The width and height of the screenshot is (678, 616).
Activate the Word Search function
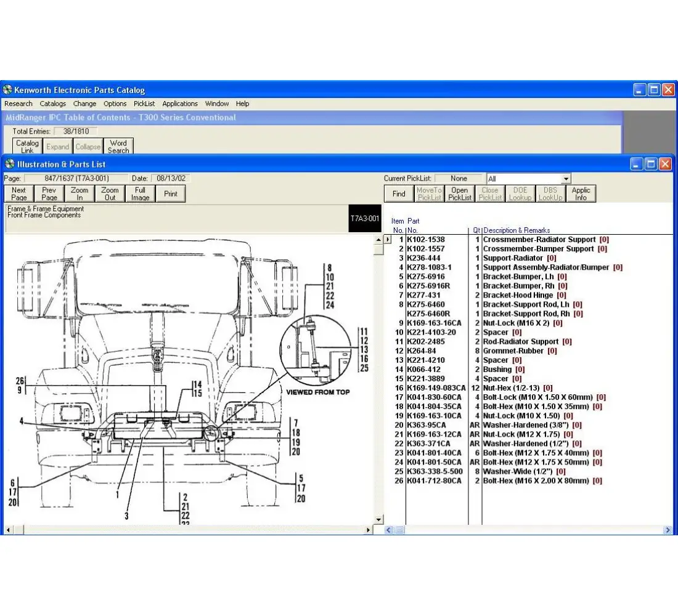tap(118, 145)
